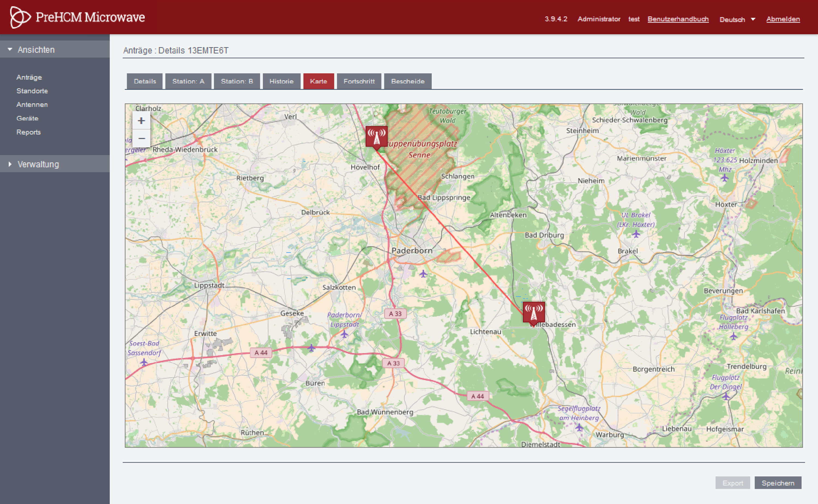Viewport: 818px width, 504px height.
Task: Open the Fortschritt tab
Action: pyautogui.click(x=359, y=81)
